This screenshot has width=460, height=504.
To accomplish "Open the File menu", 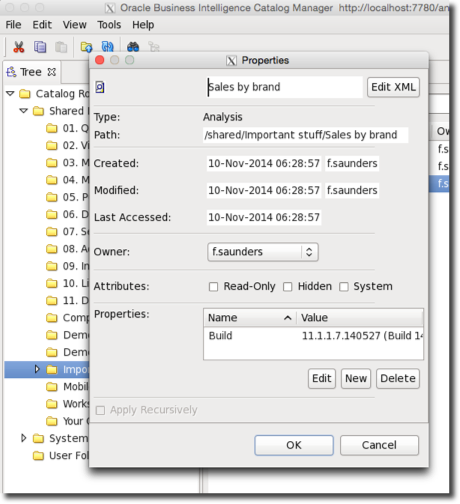I will pos(13,25).
